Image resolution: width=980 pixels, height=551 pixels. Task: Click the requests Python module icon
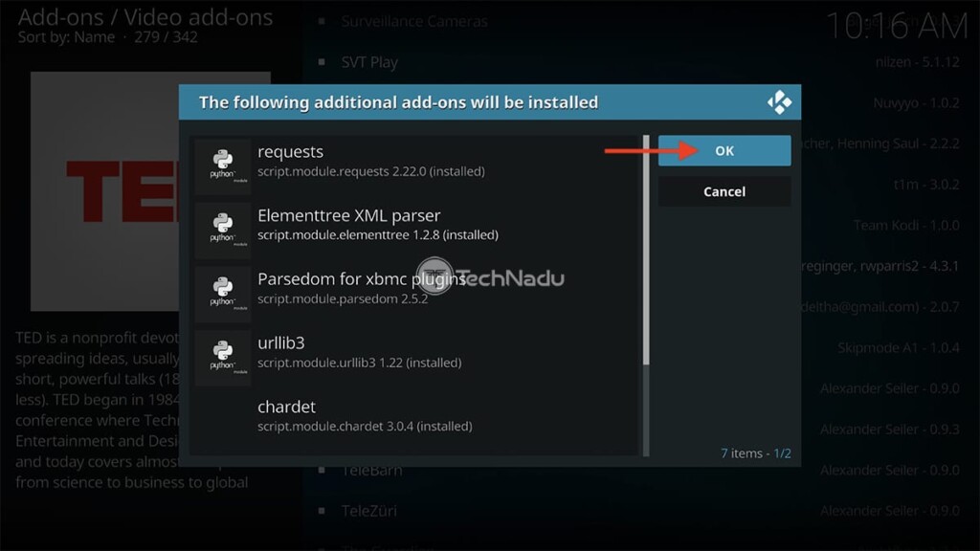[x=223, y=165]
